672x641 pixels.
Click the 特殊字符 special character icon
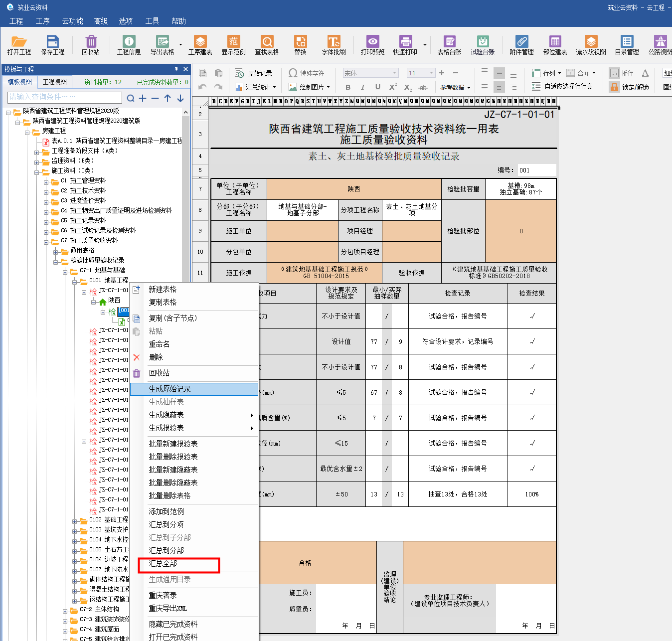(x=307, y=73)
